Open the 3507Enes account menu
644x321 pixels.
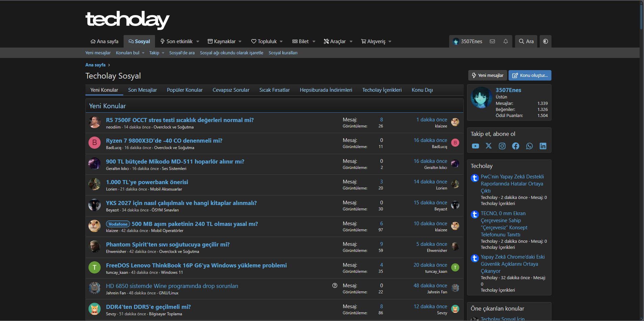pyautogui.click(x=468, y=41)
